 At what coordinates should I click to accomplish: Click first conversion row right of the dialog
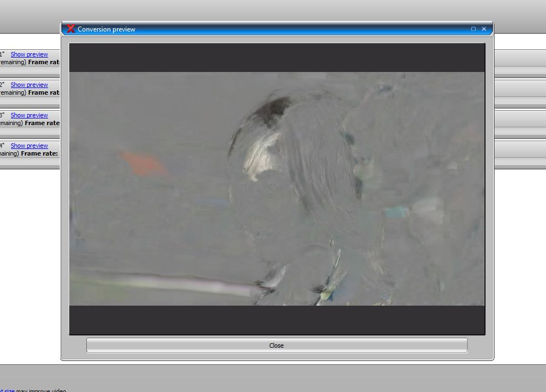coord(519,58)
